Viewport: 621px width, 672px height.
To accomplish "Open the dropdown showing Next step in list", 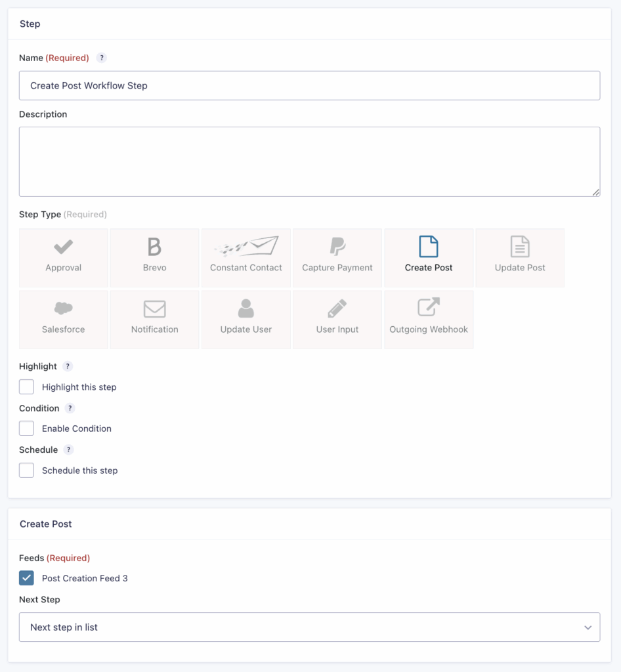I will click(310, 627).
